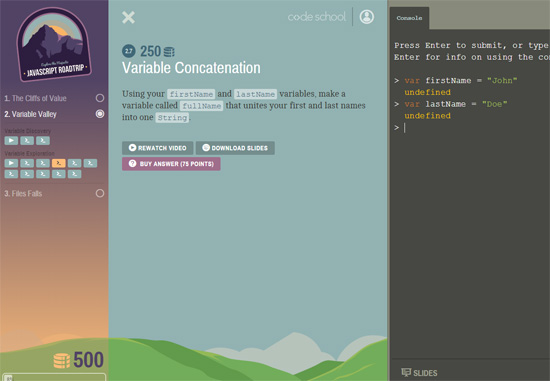Open third challenge icon under Variable Discovery
Viewport: 550px width, 381px height.
click(43, 141)
